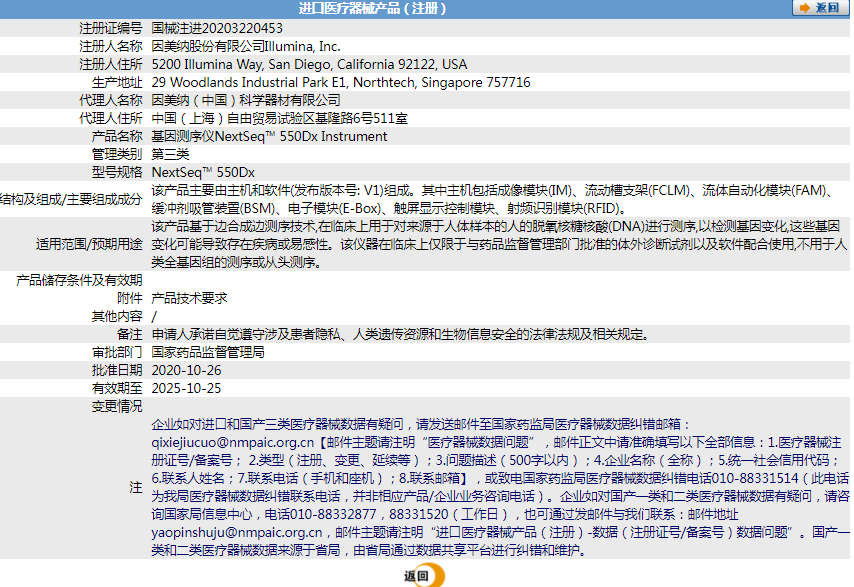
Task: Click agent name 因美纳（中国）科学器材有限公司
Action: click(246, 100)
